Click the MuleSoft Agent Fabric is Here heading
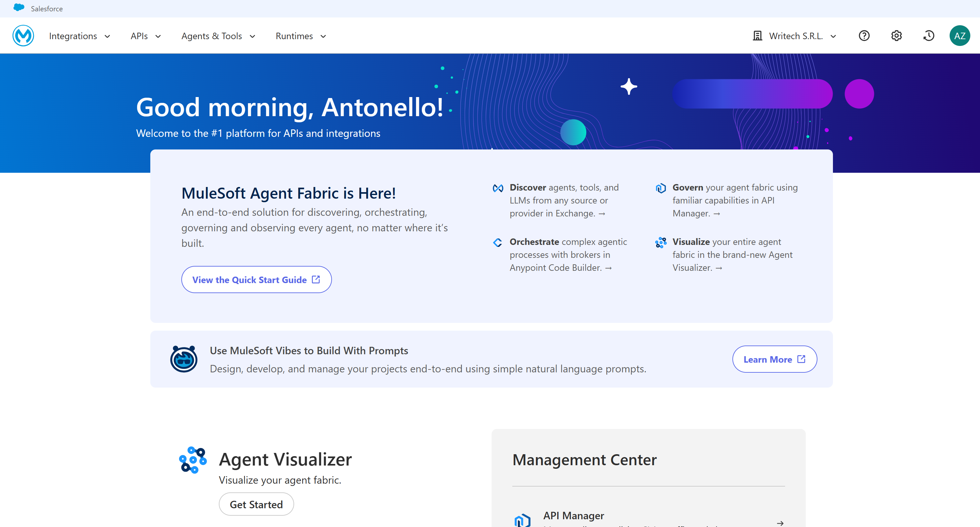The width and height of the screenshot is (980, 527). pyautogui.click(x=288, y=193)
